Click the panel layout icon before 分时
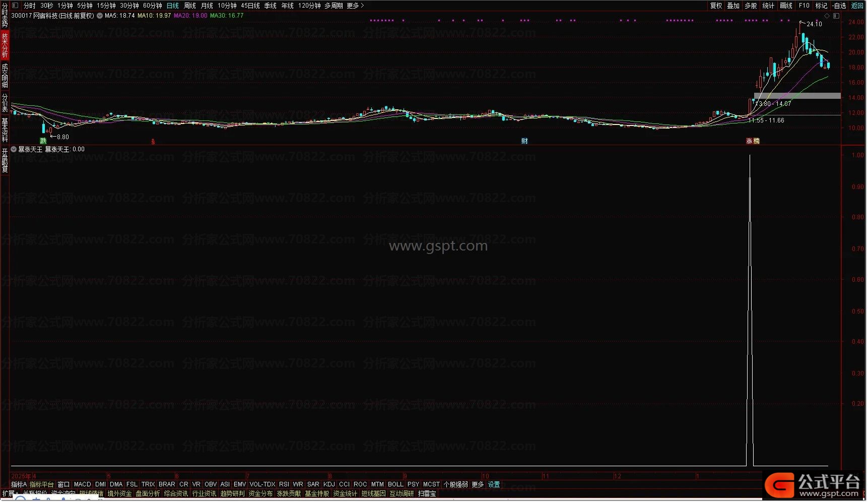This screenshot has height=502, width=868. [15, 6]
